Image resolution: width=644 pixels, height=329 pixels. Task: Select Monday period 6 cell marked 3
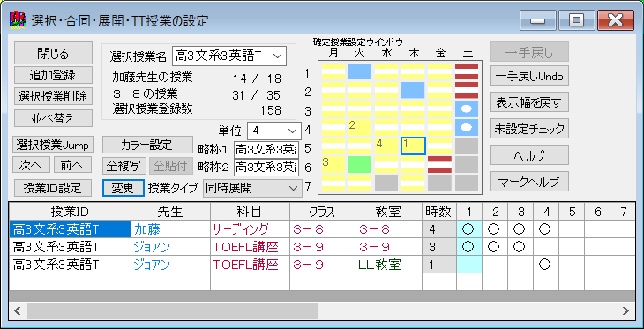333,164
